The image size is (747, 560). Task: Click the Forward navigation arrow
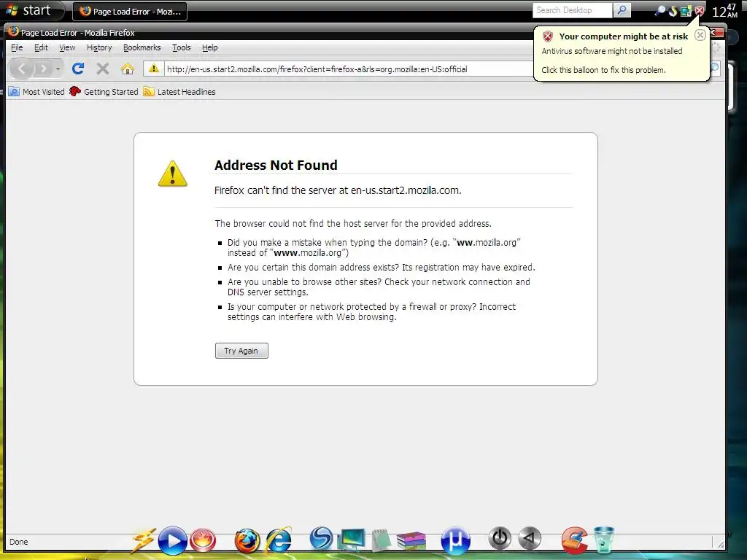point(43,69)
